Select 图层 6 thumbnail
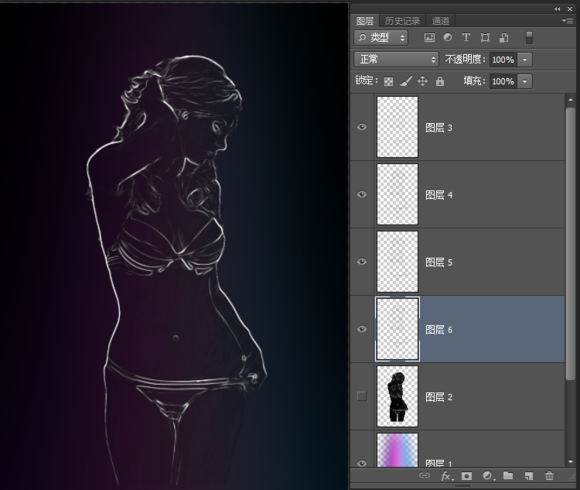The width and height of the screenshot is (580, 490). (x=397, y=329)
